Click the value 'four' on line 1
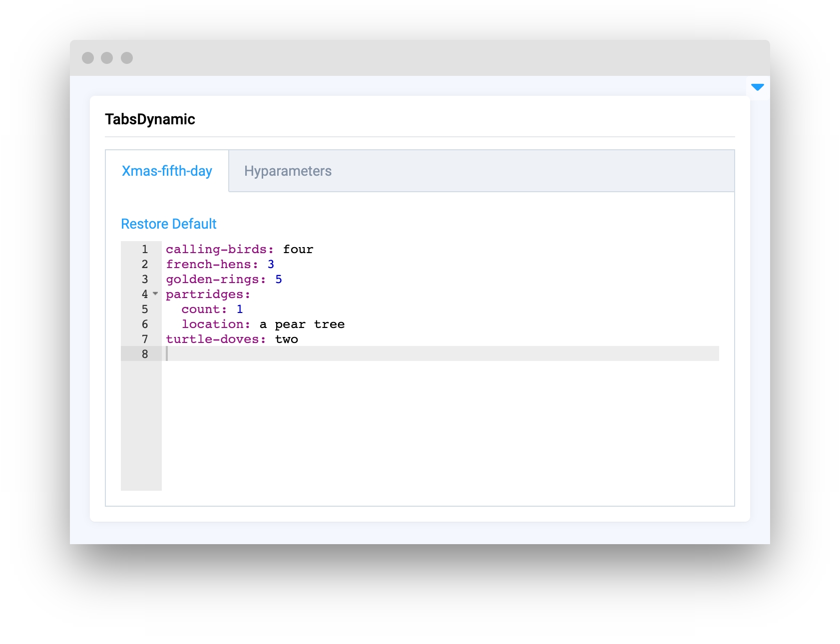This screenshot has width=840, height=644. tap(298, 249)
